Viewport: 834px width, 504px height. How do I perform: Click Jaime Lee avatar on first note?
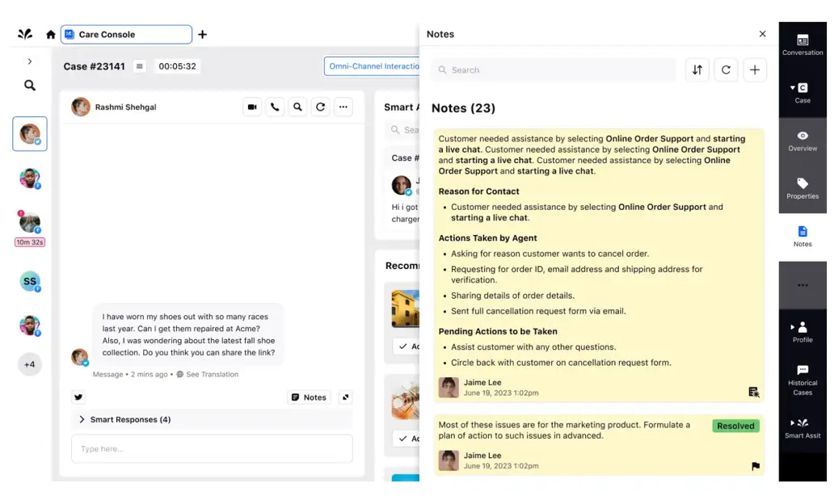pyautogui.click(x=449, y=388)
